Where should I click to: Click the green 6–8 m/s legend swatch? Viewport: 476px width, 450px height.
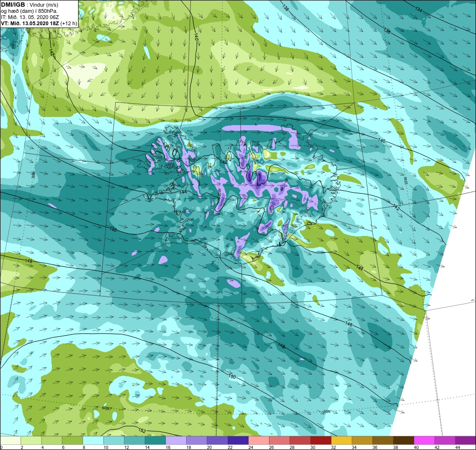point(72,440)
